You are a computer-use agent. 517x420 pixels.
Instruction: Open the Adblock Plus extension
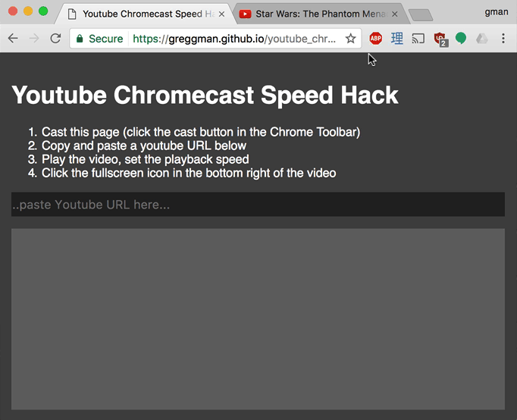pyautogui.click(x=375, y=39)
